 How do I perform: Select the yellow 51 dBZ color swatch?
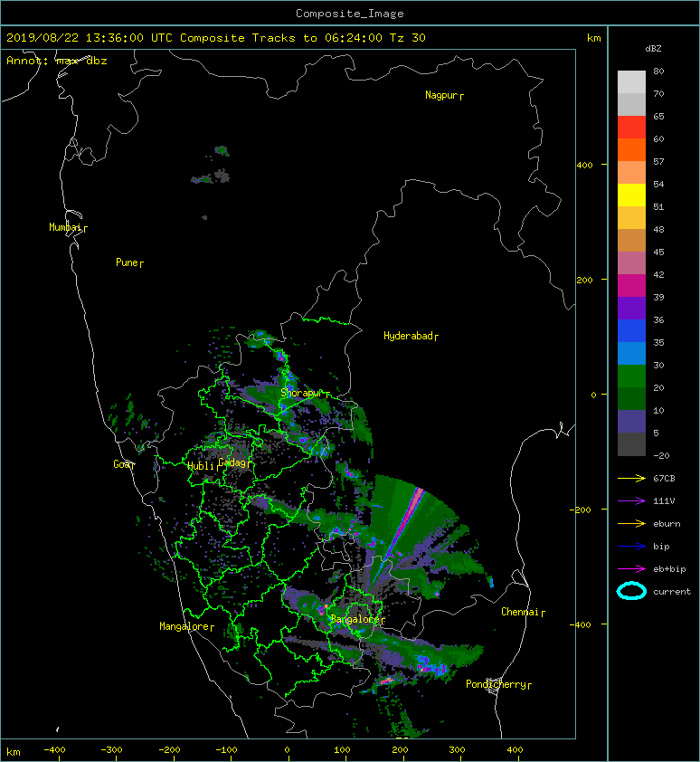pos(631,195)
